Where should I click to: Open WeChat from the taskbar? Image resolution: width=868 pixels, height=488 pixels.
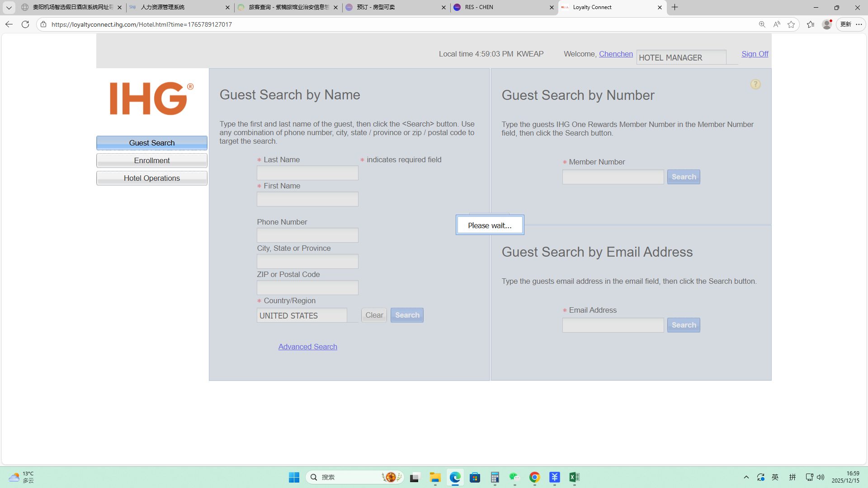[x=514, y=477]
